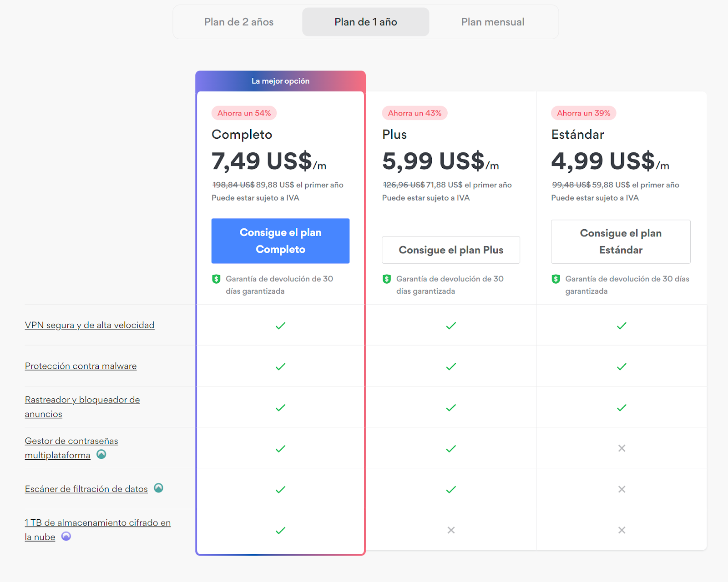Click purple icon beside almacenamiento cifrado en la nube
728x582 pixels.
66,536
